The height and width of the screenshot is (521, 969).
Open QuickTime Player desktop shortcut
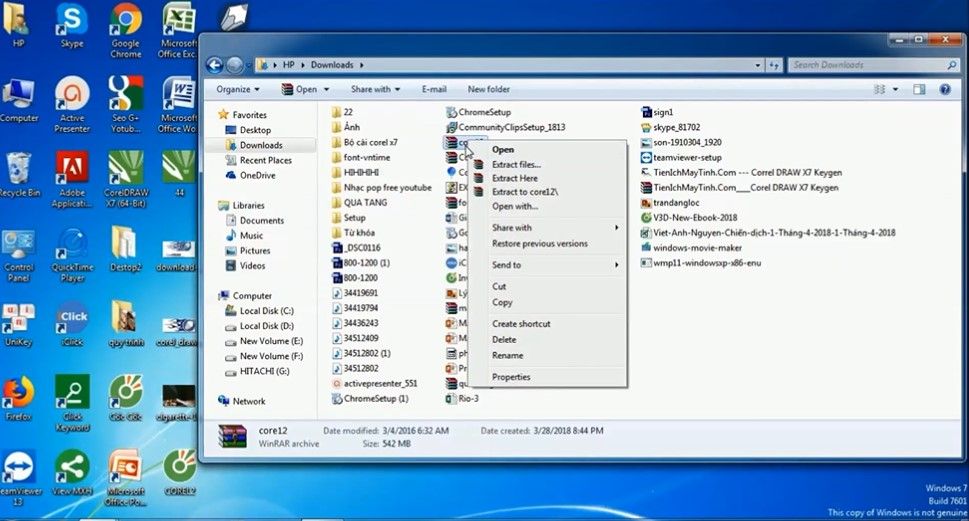point(72,255)
